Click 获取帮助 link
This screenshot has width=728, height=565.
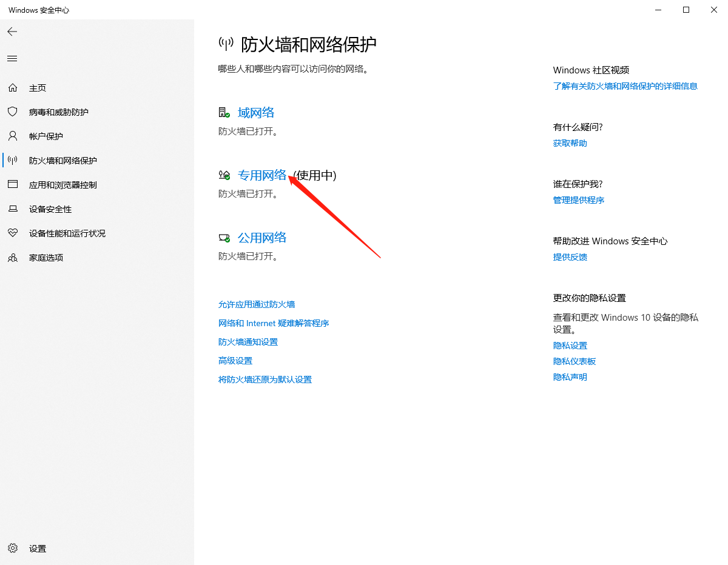tap(570, 143)
